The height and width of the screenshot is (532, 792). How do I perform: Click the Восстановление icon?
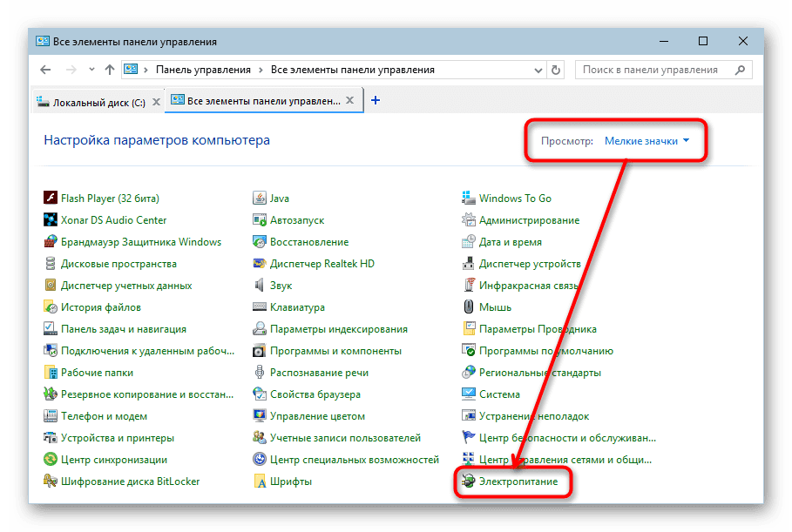pyautogui.click(x=259, y=241)
